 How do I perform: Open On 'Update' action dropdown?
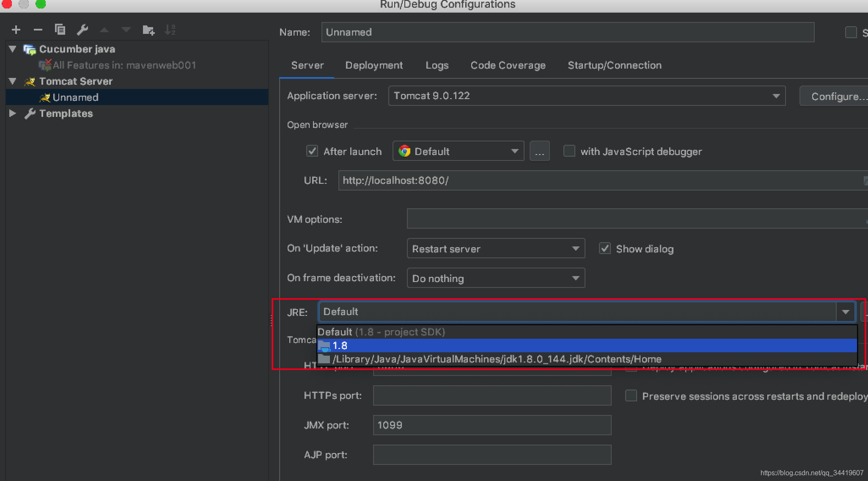click(496, 249)
